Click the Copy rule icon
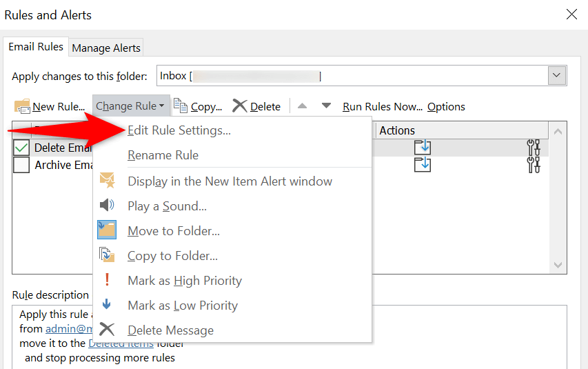This screenshot has width=588, height=369. pos(181,106)
